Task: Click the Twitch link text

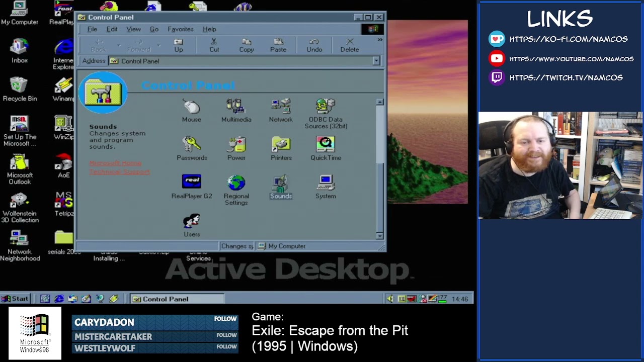Action: coord(566,77)
